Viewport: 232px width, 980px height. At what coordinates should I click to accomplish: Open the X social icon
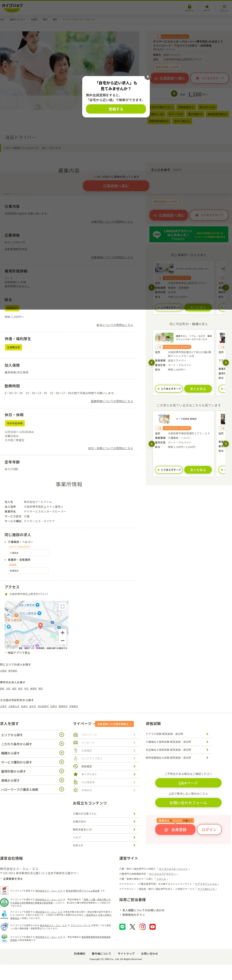click(132, 927)
